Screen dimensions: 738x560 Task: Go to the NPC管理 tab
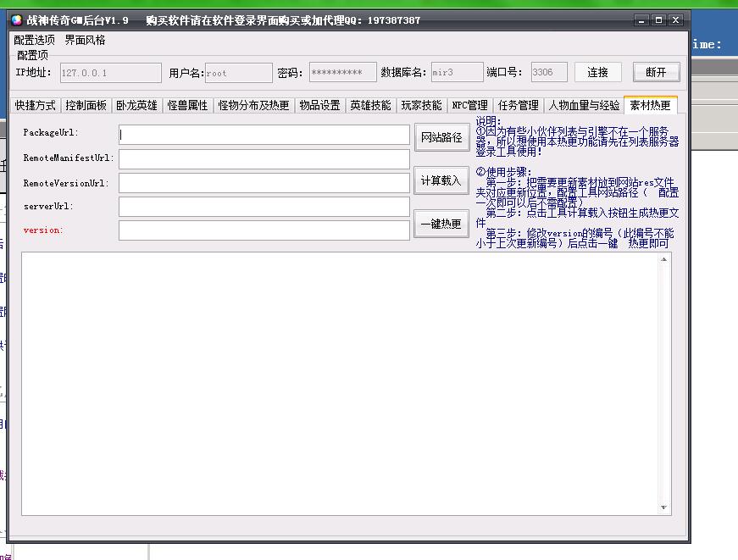(469, 105)
